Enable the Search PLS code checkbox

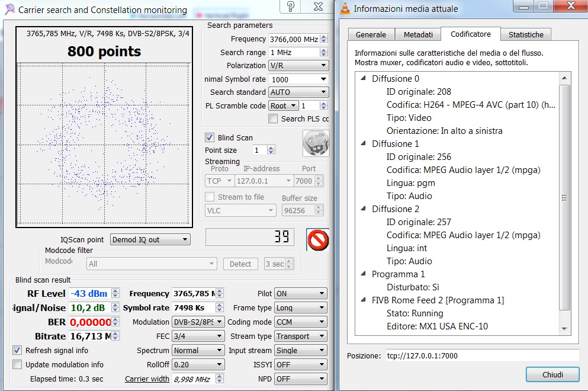tap(273, 119)
